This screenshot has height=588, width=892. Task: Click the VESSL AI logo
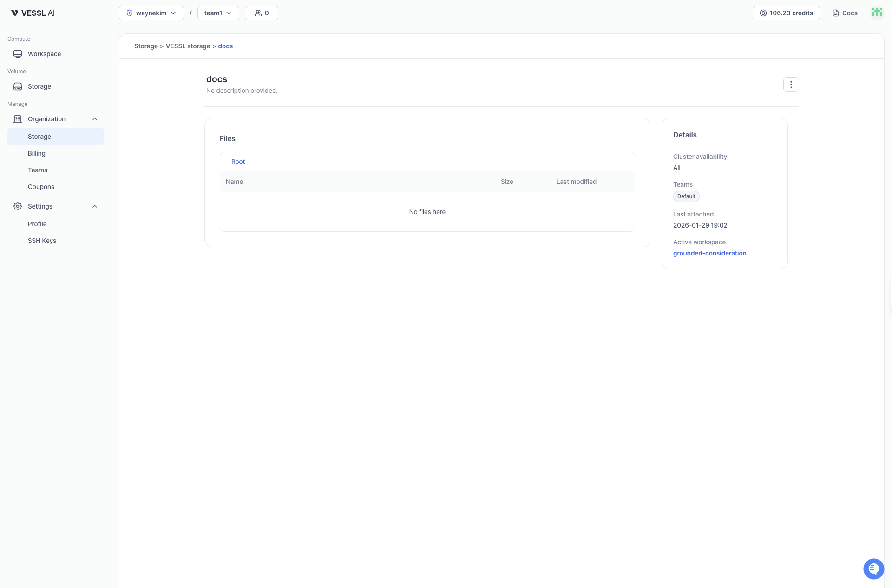point(32,13)
